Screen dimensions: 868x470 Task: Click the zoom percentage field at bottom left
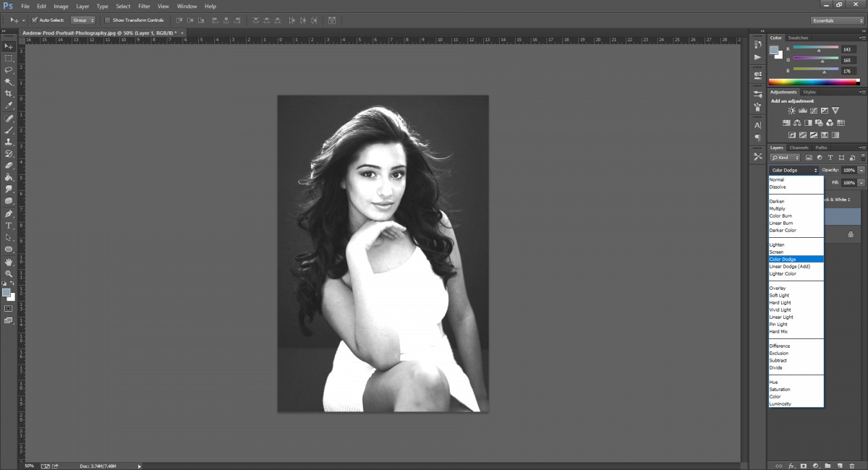click(30, 466)
